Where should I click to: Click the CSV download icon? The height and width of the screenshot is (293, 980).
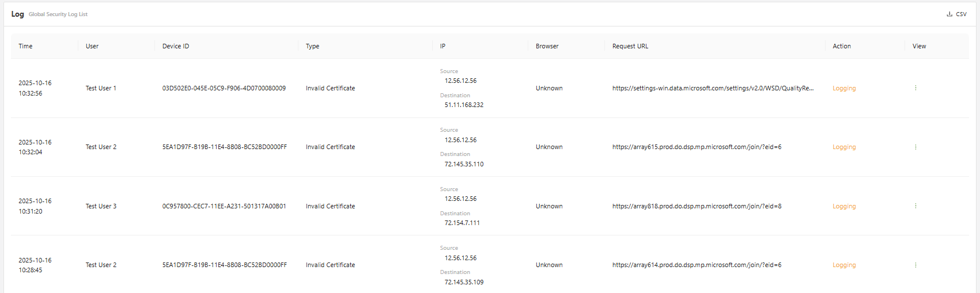click(949, 14)
